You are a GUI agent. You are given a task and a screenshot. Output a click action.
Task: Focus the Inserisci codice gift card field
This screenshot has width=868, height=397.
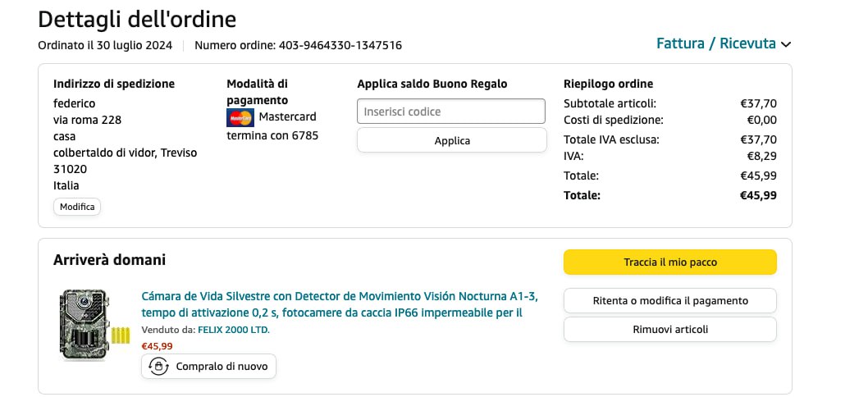(451, 112)
